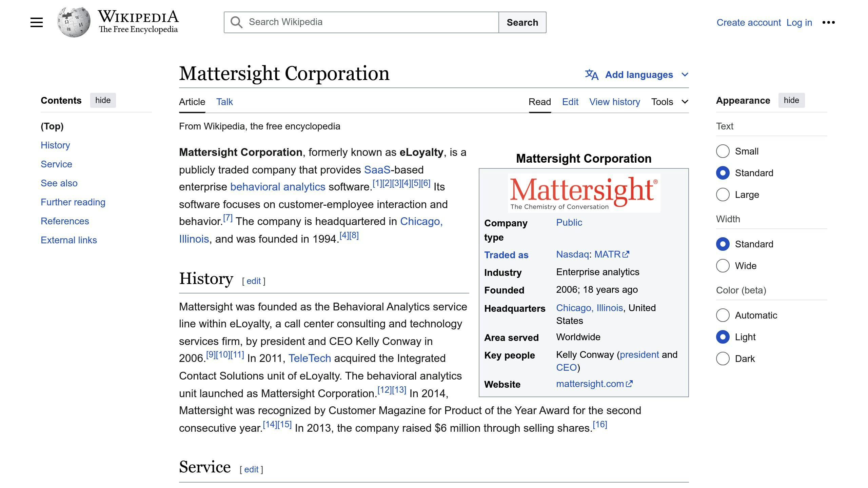Screen dimensions: 868x488
Task: Open the Public company type link
Action: [x=569, y=223]
